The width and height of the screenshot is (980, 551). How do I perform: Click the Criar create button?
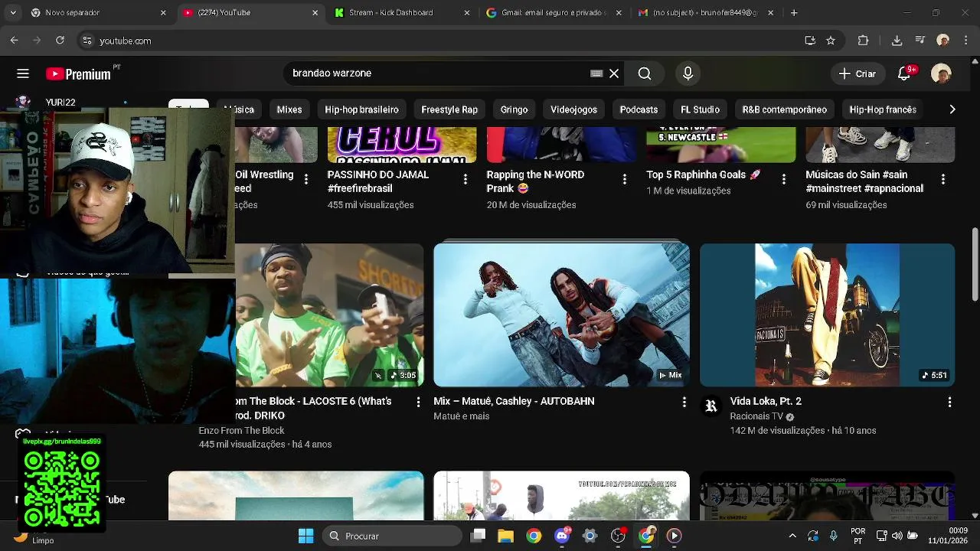(857, 73)
